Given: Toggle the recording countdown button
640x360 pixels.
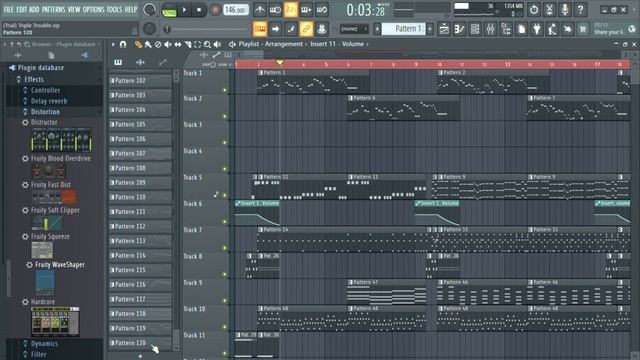Looking at the screenshot, I should click(291, 9).
